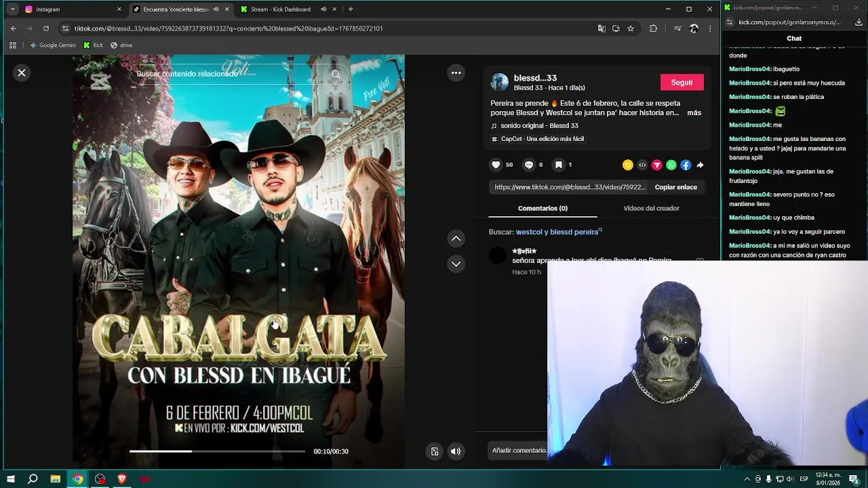Open the three-dot more options on video

(x=456, y=73)
